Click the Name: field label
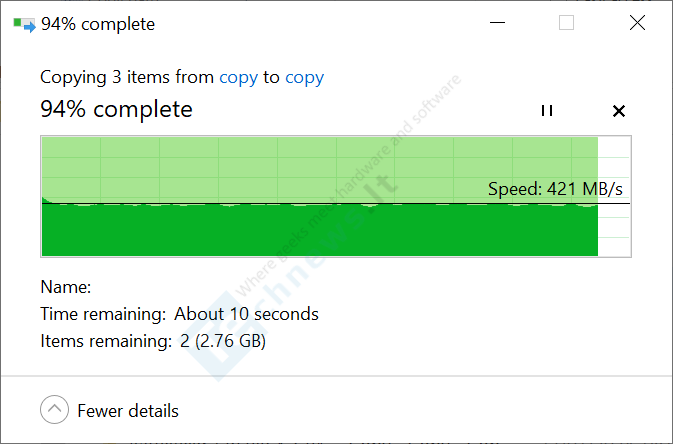Viewport: 673px width, 444px height. click(66, 287)
